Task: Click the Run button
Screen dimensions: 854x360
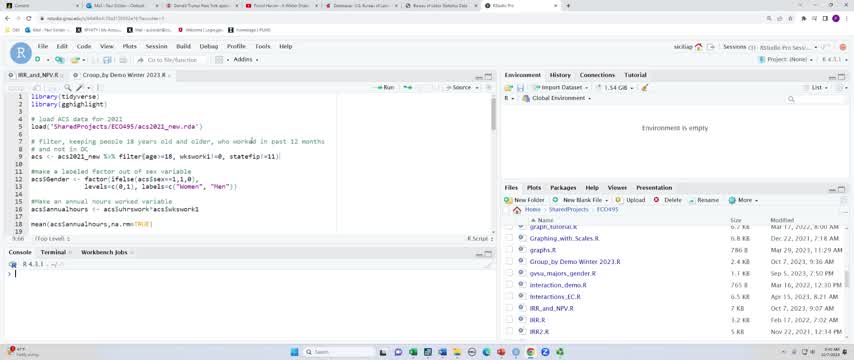Action: [385, 87]
